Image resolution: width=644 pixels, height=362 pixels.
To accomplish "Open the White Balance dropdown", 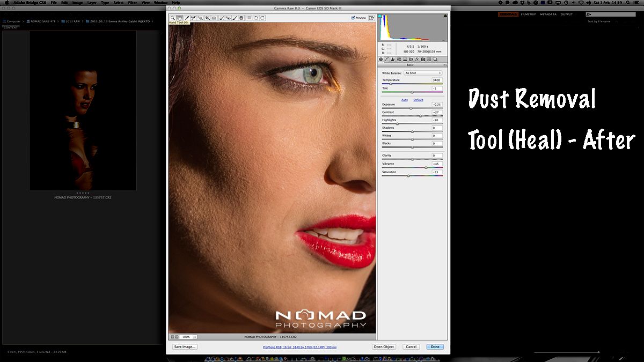I will pos(423,73).
